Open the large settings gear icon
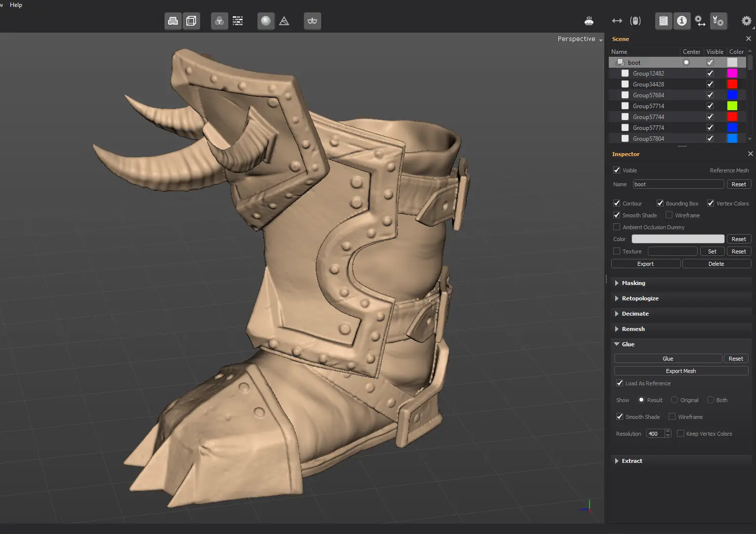756x534 pixels. click(747, 21)
